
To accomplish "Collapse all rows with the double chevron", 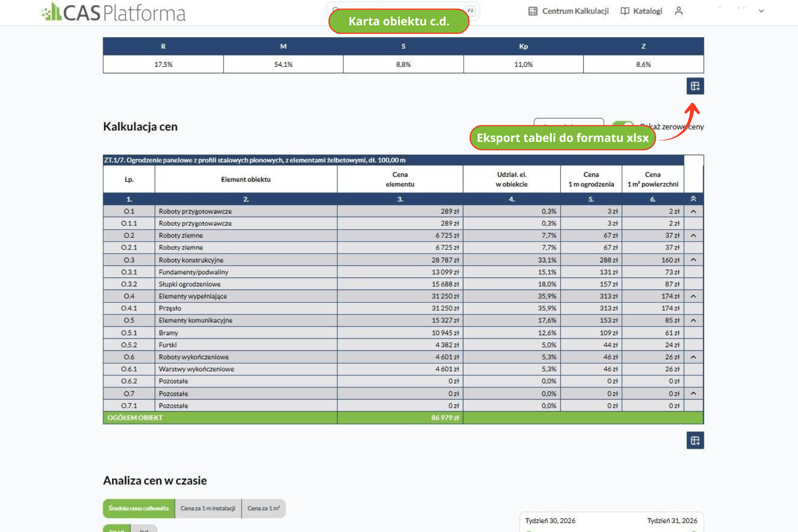I will coord(693,199).
